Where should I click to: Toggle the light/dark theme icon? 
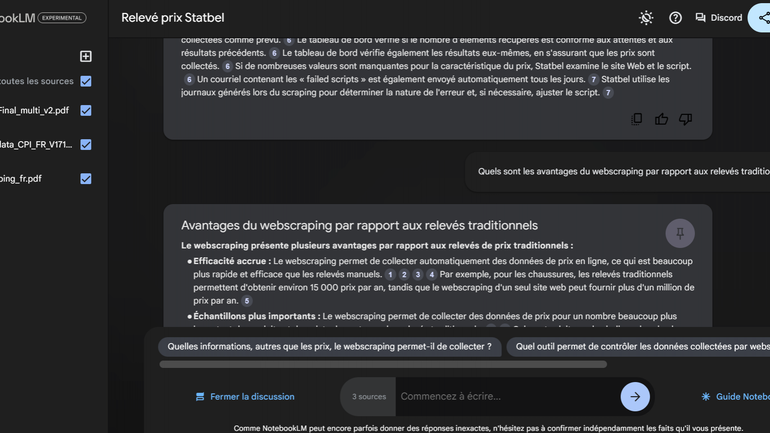[x=646, y=18]
